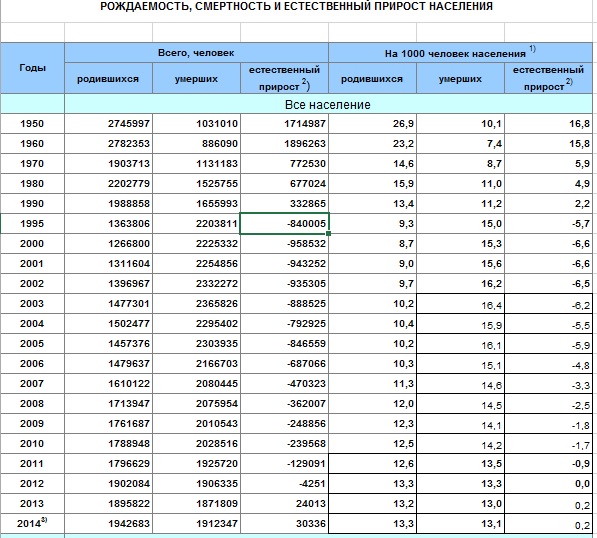Image resolution: width=597 pixels, height=538 pixels.
Task: Select natural increase rate cell 0,0
Action: (x=548, y=483)
